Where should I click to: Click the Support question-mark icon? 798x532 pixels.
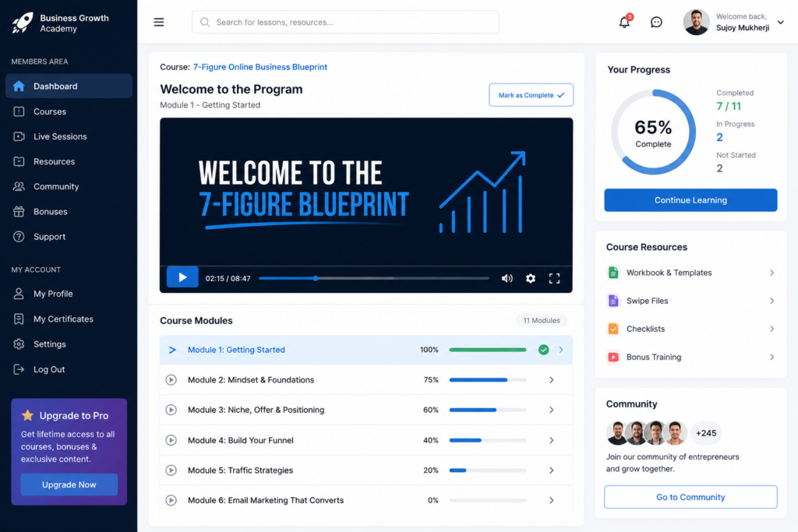(x=19, y=237)
